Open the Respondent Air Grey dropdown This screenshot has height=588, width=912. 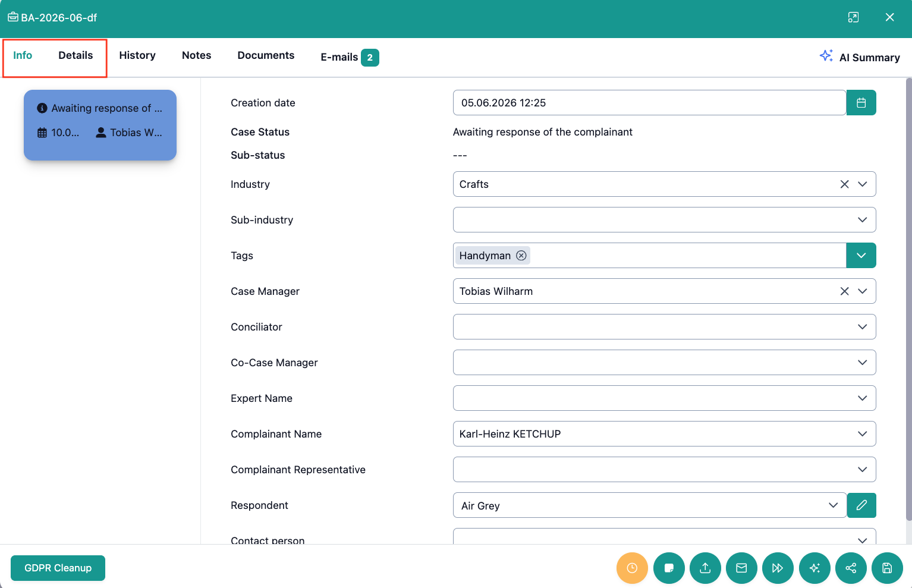[x=834, y=505]
